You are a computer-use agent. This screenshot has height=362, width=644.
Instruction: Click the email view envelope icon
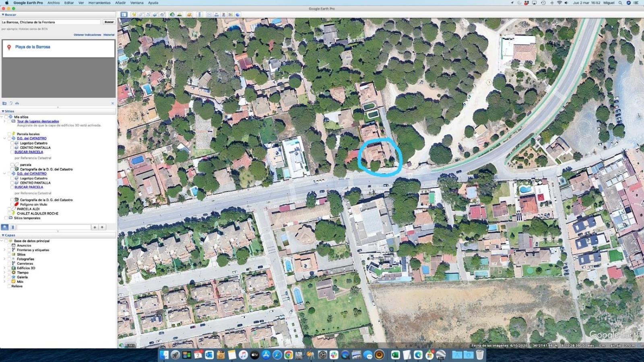click(x=209, y=14)
